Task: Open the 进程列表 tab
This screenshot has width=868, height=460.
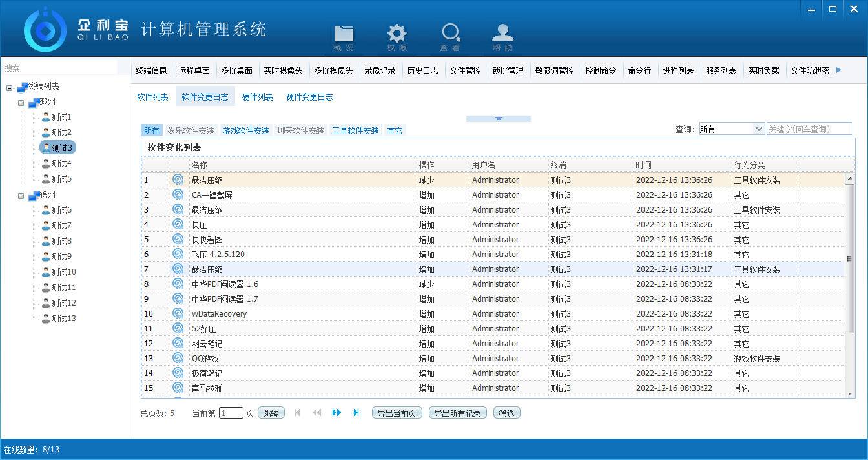Action: click(678, 71)
